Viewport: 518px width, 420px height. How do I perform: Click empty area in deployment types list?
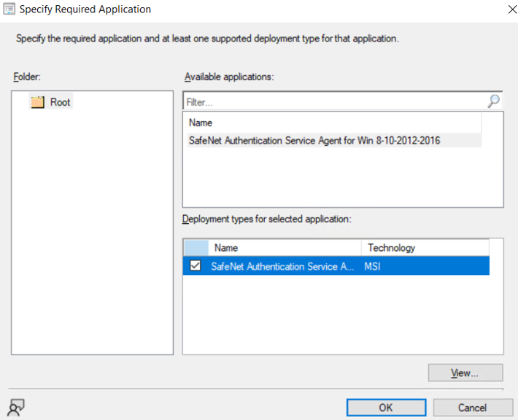point(343,315)
